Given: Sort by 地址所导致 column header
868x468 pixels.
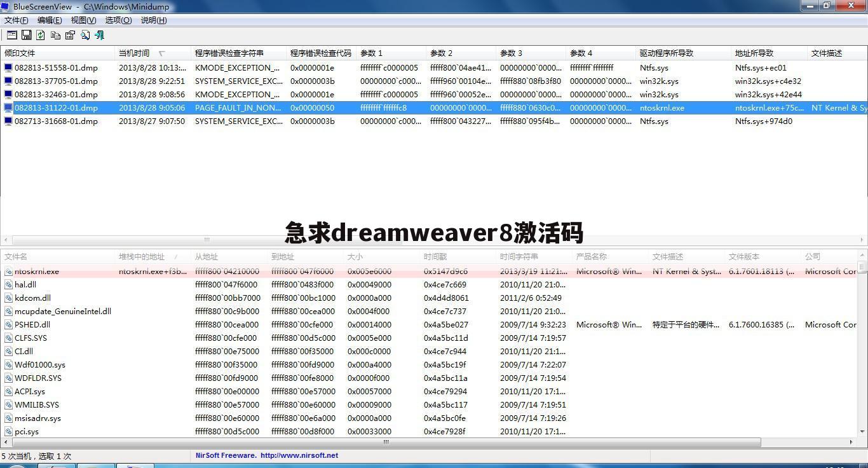Looking at the screenshot, I should (x=769, y=53).
